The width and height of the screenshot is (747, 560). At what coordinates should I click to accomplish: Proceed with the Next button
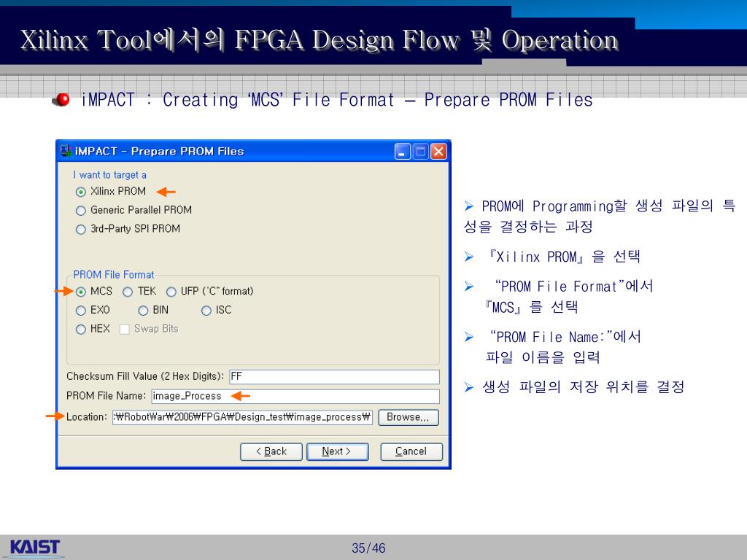click(x=337, y=451)
